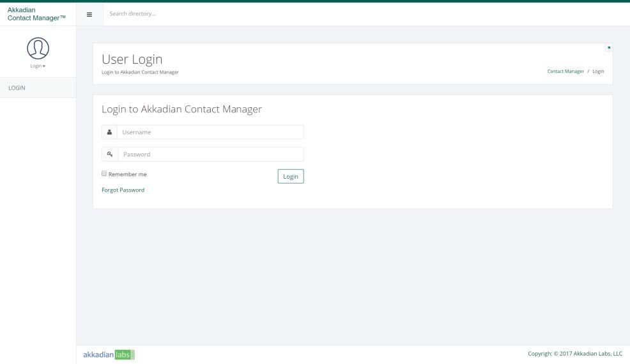Click the akkadian labs footer logo
The width and height of the screenshot is (630, 364).
[109, 354]
